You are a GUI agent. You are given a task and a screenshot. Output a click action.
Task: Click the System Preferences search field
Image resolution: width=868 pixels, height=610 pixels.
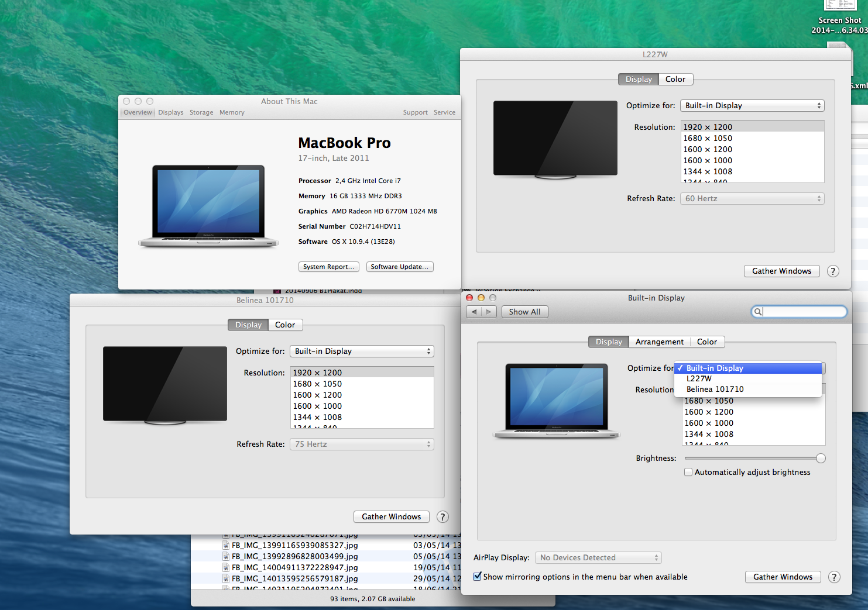point(799,312)
